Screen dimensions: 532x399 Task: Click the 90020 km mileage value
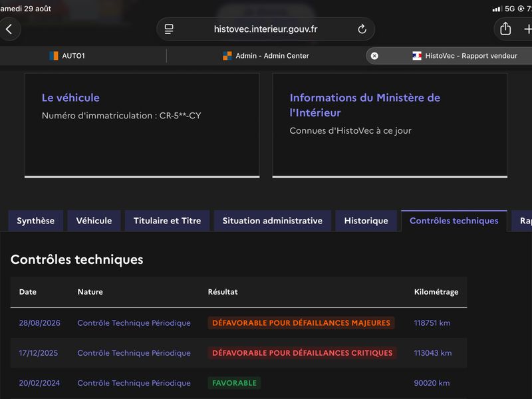432,383
